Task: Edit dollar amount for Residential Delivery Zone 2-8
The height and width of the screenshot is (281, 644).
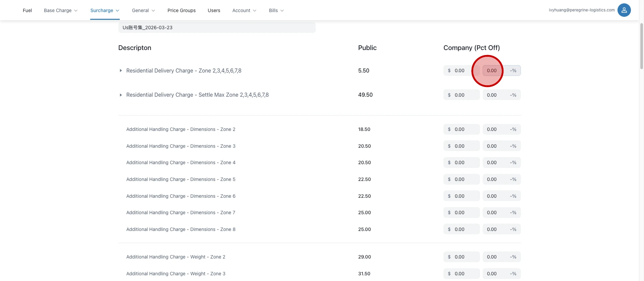Action: [x=465, y=71]
